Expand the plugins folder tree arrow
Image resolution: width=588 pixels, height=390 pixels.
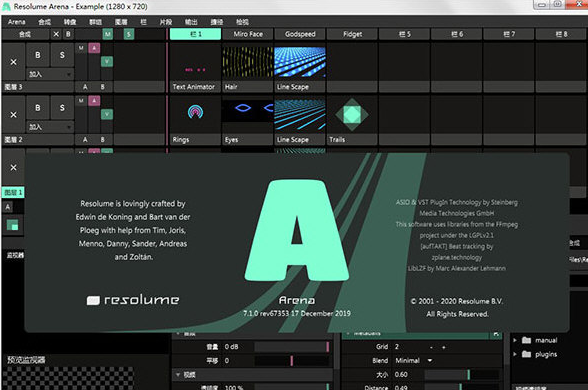tap(515, 354)
